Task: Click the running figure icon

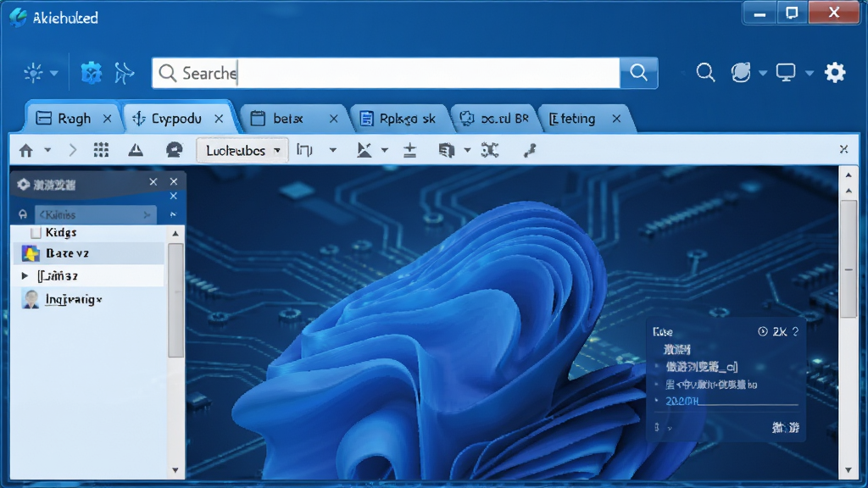Action: (124, 73)
